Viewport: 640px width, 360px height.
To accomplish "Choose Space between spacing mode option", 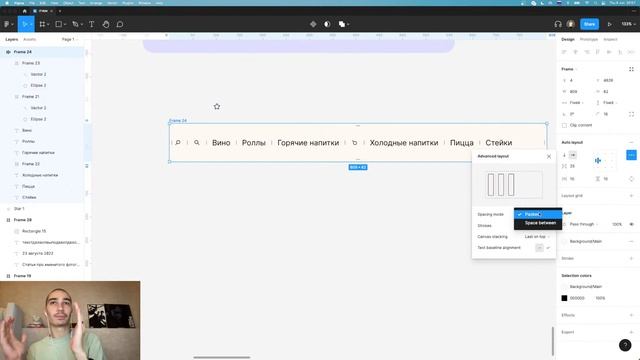I will (x=538, y=223).
